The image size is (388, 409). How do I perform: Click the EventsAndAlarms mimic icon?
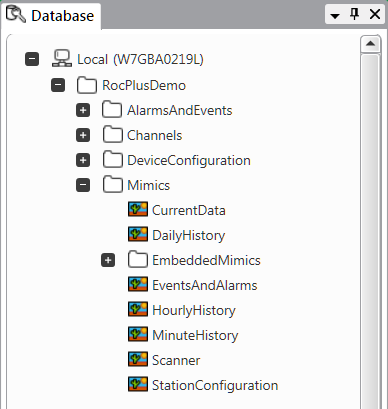coord(138,285)
